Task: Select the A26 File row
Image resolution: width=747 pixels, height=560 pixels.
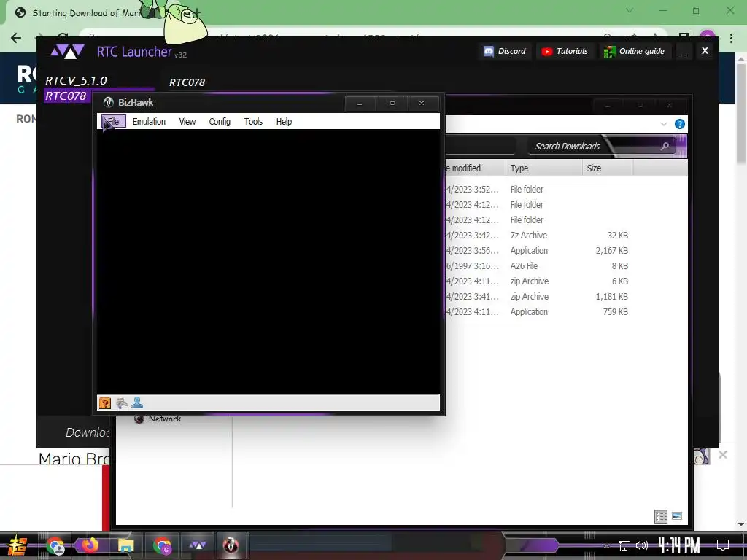Action: click(537, 265)
